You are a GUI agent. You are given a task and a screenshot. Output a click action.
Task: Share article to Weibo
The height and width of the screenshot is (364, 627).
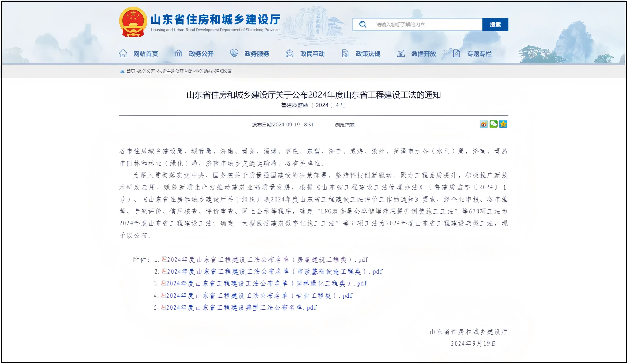484,124
